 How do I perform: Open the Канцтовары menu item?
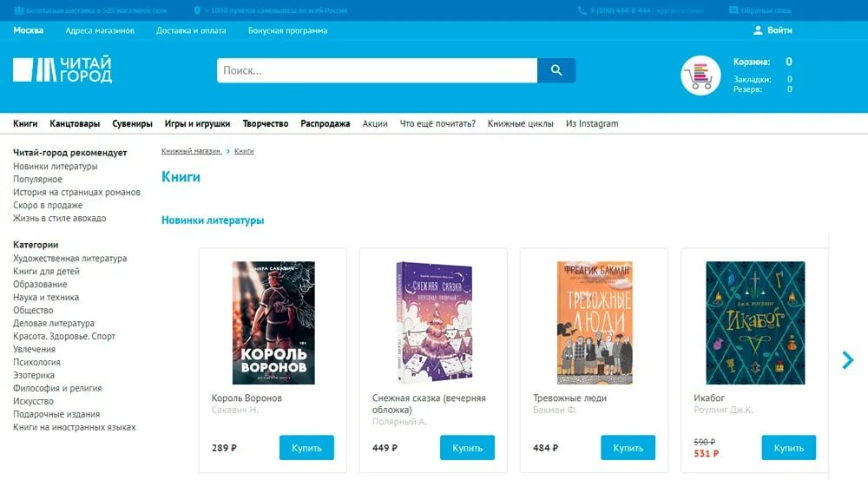click(75, 123)
